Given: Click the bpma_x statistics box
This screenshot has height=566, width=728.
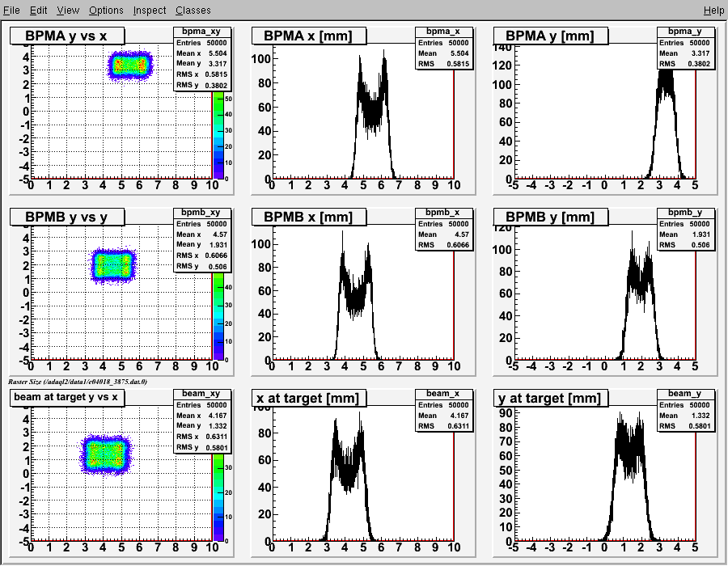Looking at the screenshot, I should pyautogui.click(x=444, y=49).
